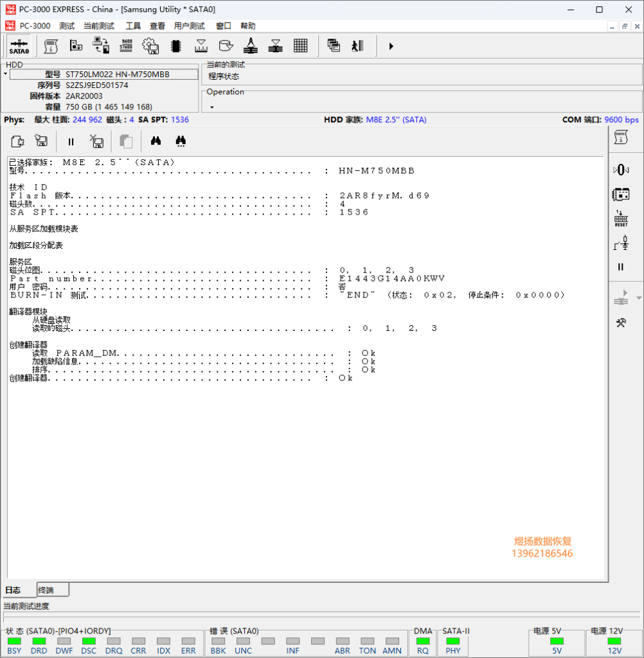
Task: Click the RESET counter icon
Action: tap(621, 218)
